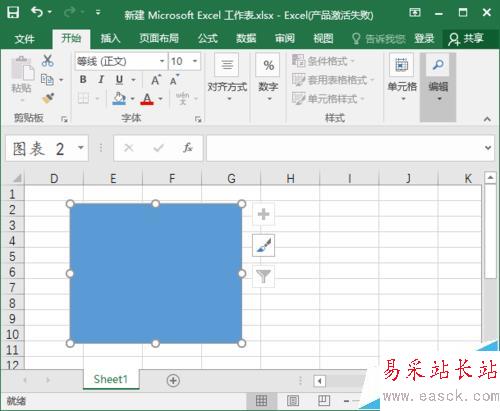The width and height of the screenshot is (500, 411).
Task: Customize the Quick Access Toolbar dropdown
Action: [x=98, y=13]
